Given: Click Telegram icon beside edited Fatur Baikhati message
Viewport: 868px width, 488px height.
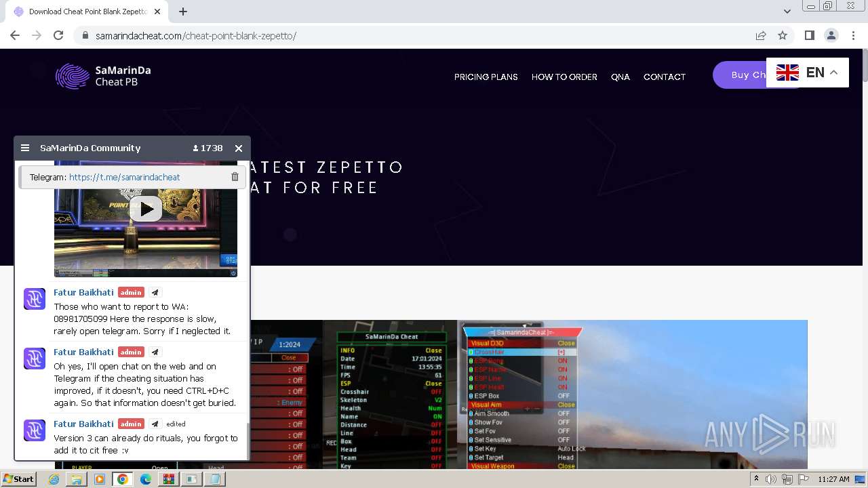Looking at the screenshot, I should [155, 424].
